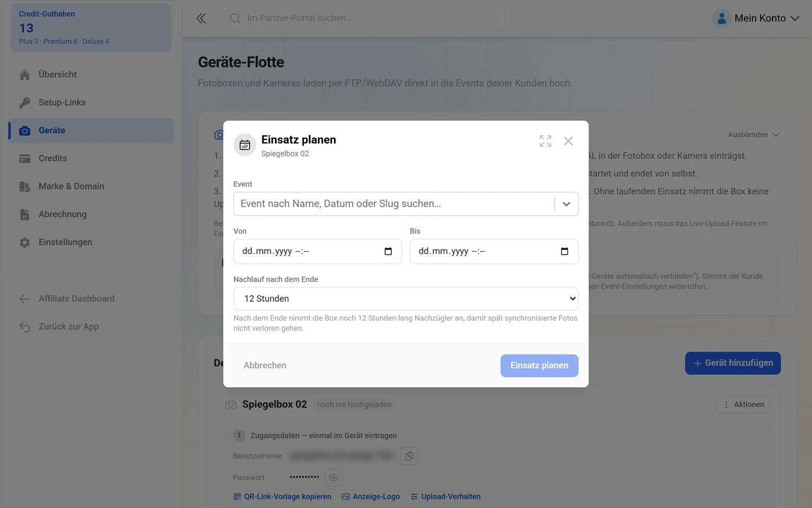The width and height of the screenshot is (812, 508).
Task: Close the Einsatz planen dialog
Action: [568, 141]
